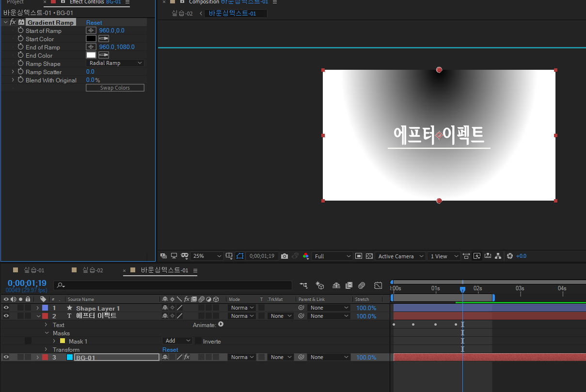Toggle Draft 3D icon in timeline
The width and height of the screenshot is (586, 392).
[x=319, y=285]
